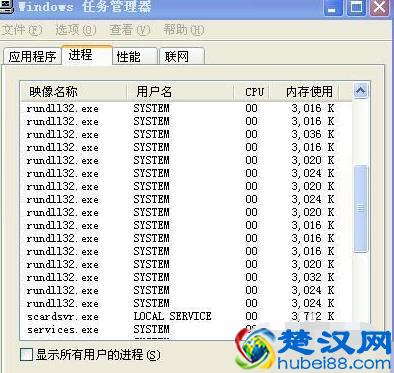Open the 查看(V) menu
This screenshot has width=394, height=373.
(x=130, y=30)
